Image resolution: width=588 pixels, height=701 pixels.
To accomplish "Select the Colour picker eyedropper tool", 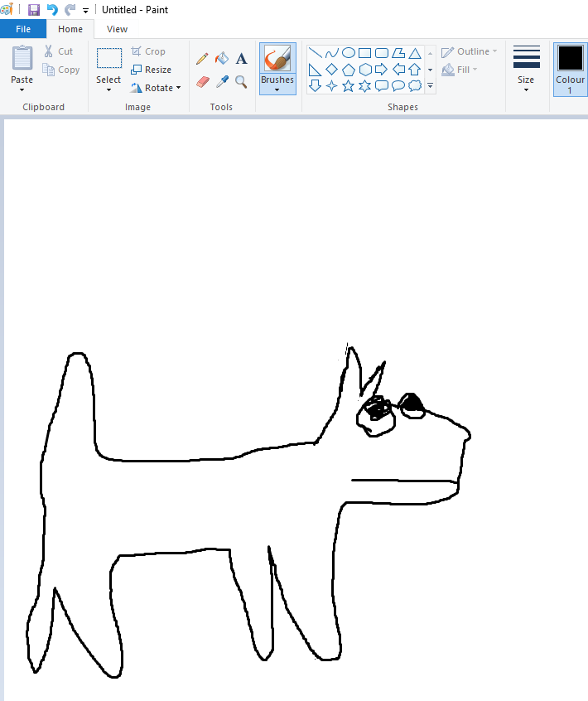I will (222, 82).
